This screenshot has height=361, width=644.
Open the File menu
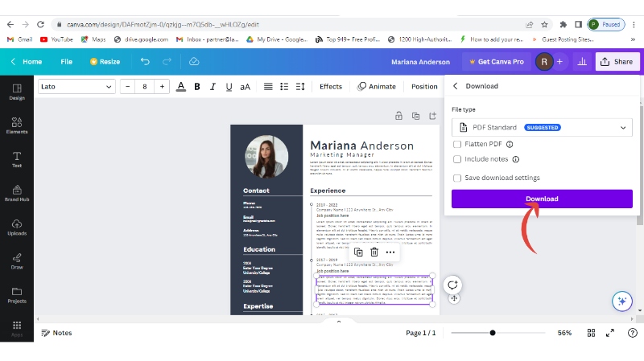pyautogui.click(x=66, y=61)
